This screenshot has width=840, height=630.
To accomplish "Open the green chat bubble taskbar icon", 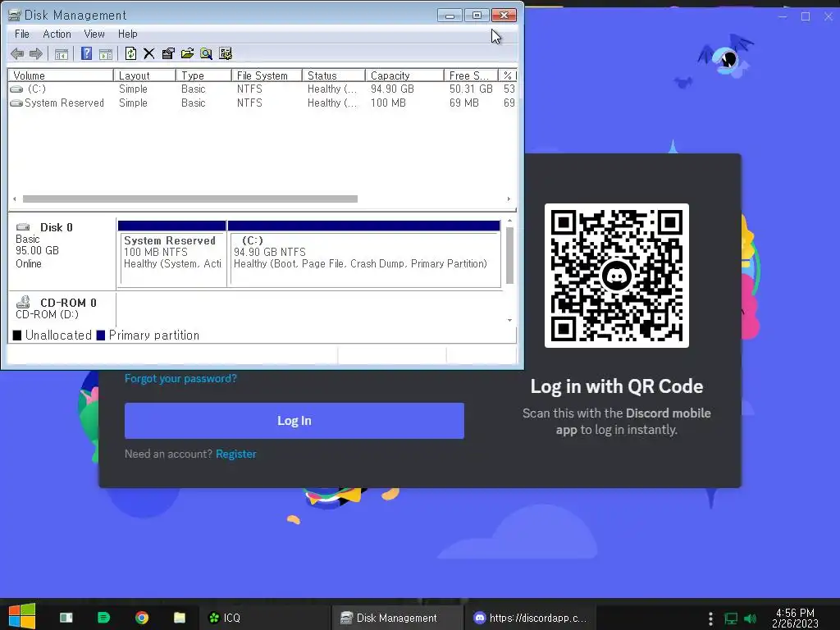I will 104,618.
